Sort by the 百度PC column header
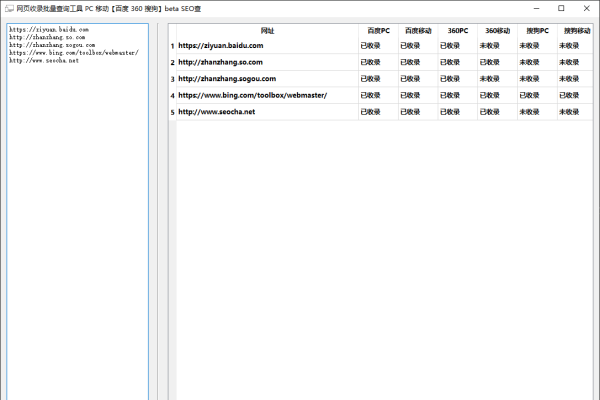Screen dimensions: 600x400 click(x=378, y=32)
